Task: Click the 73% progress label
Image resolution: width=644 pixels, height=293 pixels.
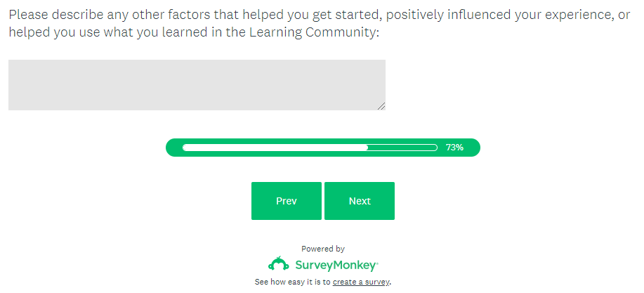Action: pos(454,148)
